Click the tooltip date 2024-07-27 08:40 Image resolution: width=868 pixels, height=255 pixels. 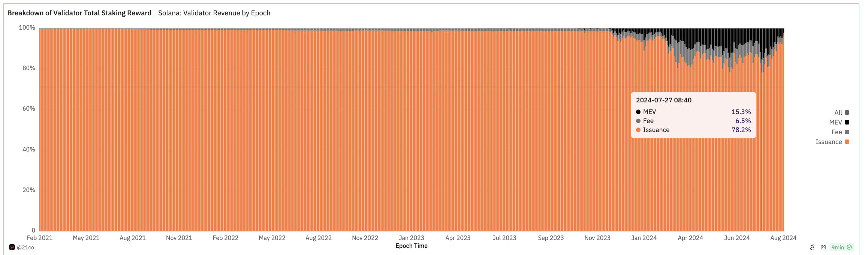click(x=664, y=100)
